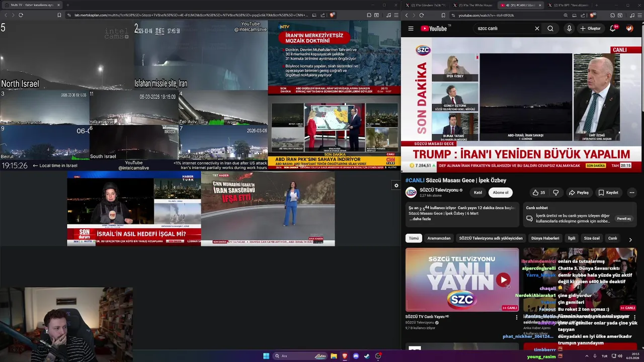Viewport: 644px width, 362px height.
Task: Select the Dünya Haberleri filter chip
Action: pyautogui.click(x=545, y=238)
